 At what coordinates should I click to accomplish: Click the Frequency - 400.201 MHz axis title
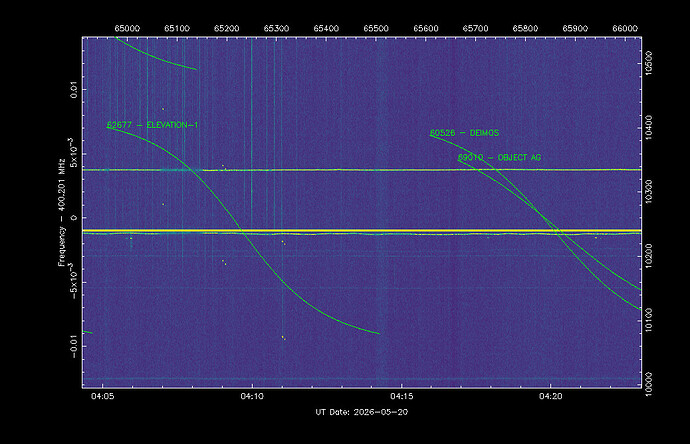[x=61, y=213]
